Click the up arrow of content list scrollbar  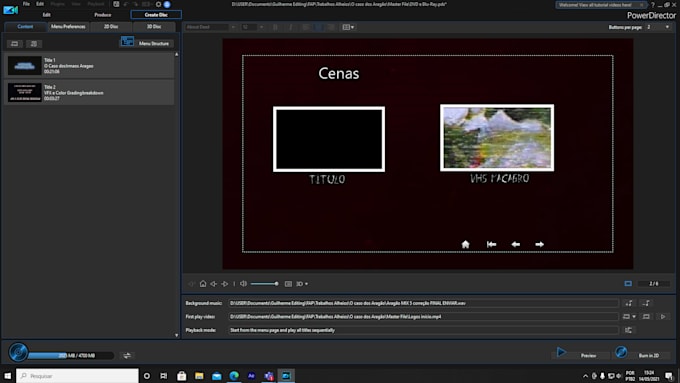(177, 55)
